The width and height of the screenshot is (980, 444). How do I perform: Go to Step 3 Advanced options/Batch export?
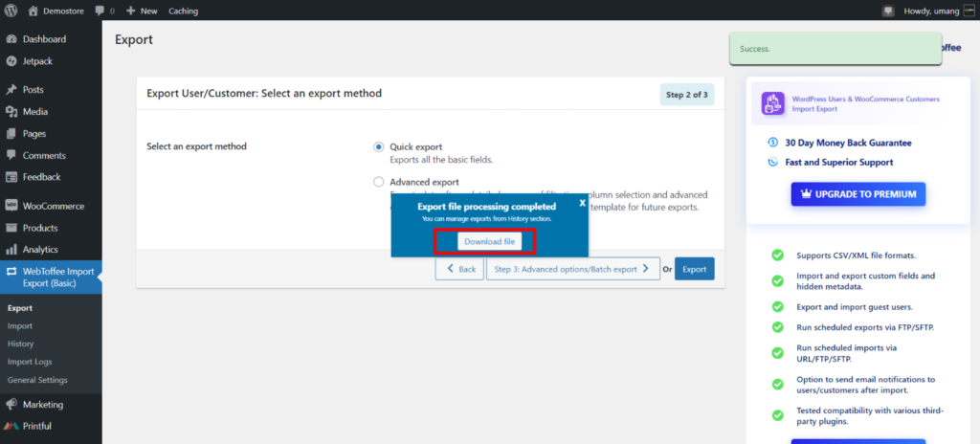tap(572, 269)
